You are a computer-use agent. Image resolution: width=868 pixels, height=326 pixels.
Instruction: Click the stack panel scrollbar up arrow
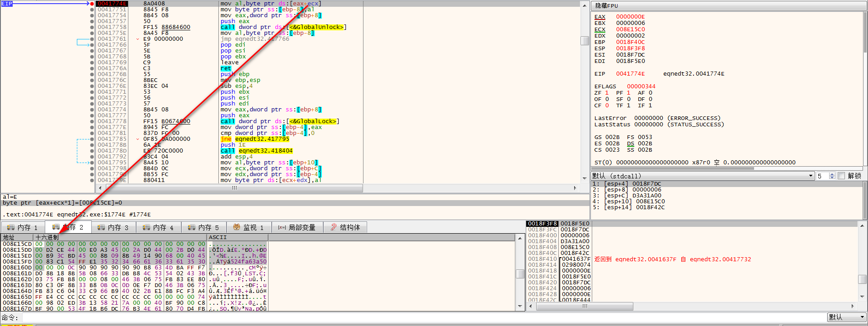863,225
